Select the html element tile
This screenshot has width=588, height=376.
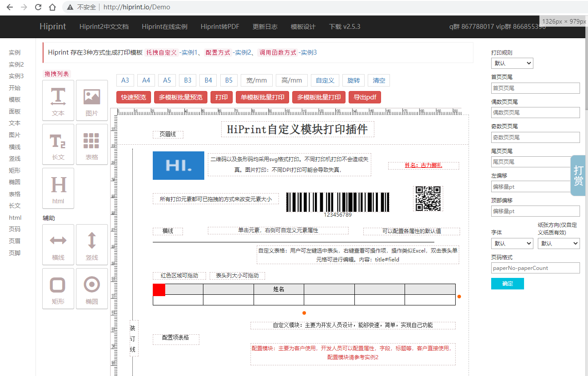tap(58, 188)
